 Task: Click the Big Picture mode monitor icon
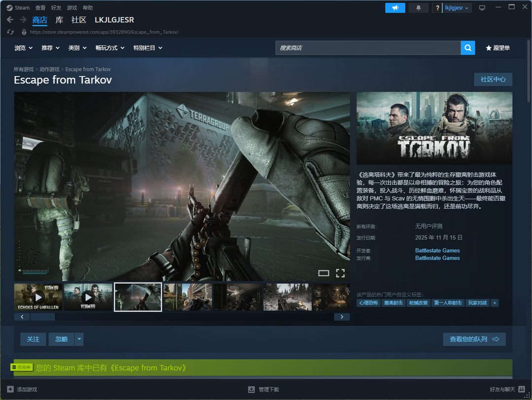[482, 8]
